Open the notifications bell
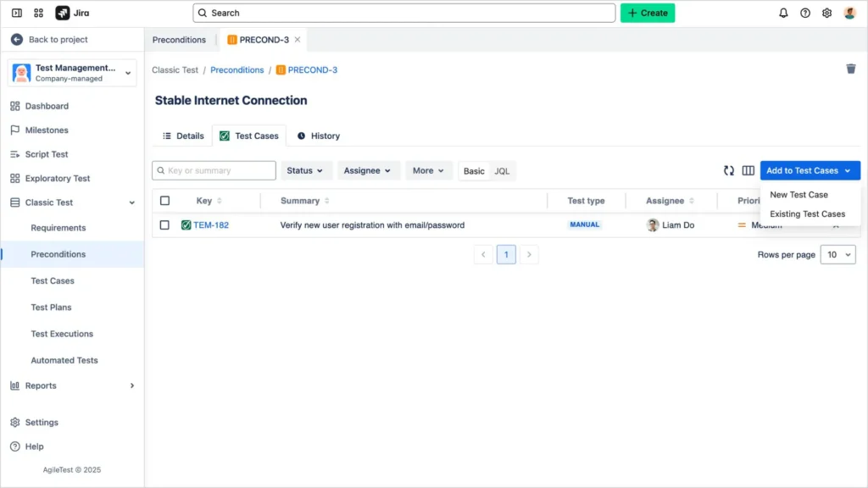The image size is (868, 488). coord(783,13)
